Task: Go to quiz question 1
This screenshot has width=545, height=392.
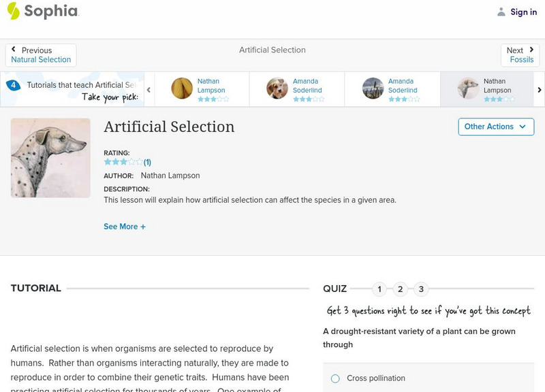Action: [379, 289]
